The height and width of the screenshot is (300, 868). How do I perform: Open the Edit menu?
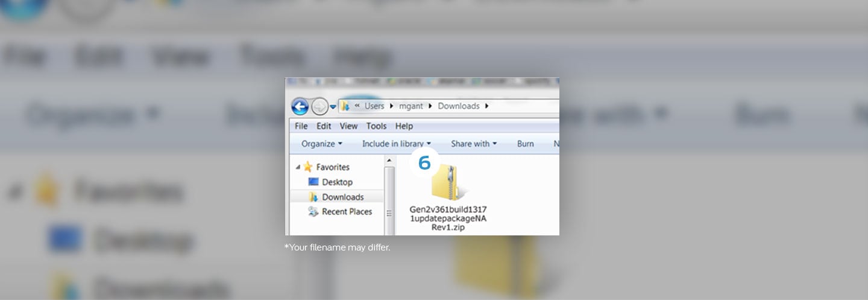(324, 126)
